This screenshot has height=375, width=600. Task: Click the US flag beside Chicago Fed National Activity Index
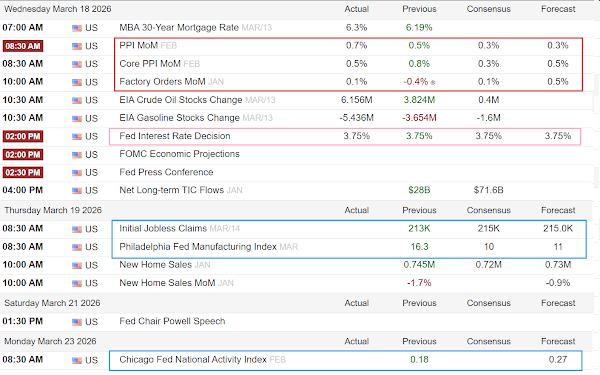click(77, 360)
